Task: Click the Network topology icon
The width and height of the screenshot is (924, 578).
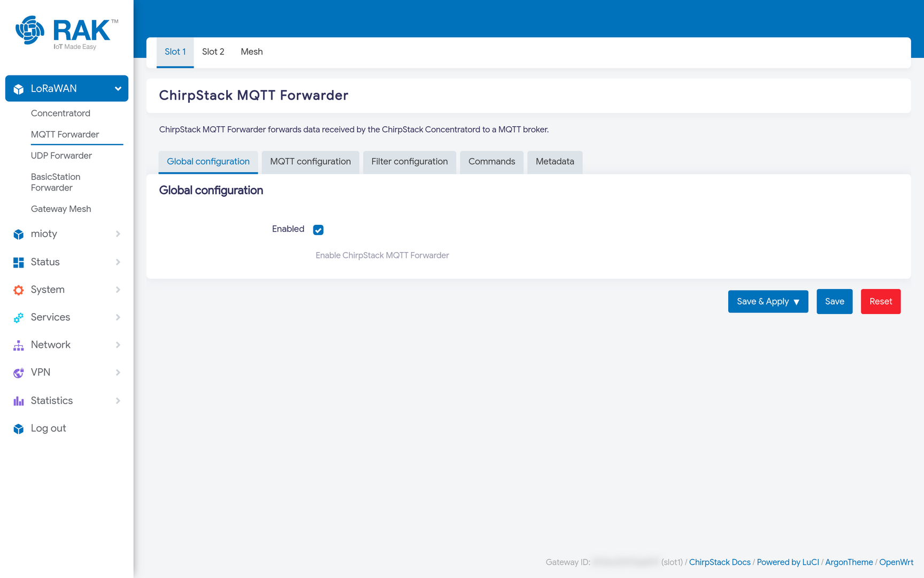Action: click(19, 345)
